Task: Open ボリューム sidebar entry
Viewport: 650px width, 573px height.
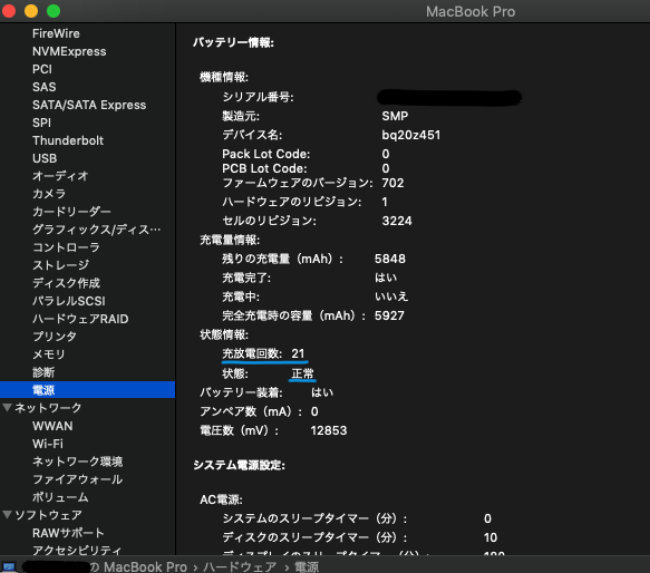Action: (60, 497)
